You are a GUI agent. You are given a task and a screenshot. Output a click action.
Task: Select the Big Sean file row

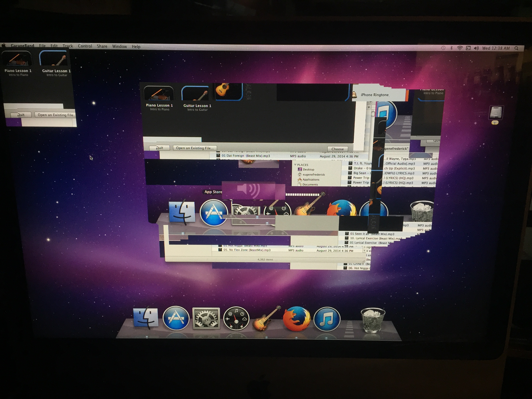click(x=360, y=173)
